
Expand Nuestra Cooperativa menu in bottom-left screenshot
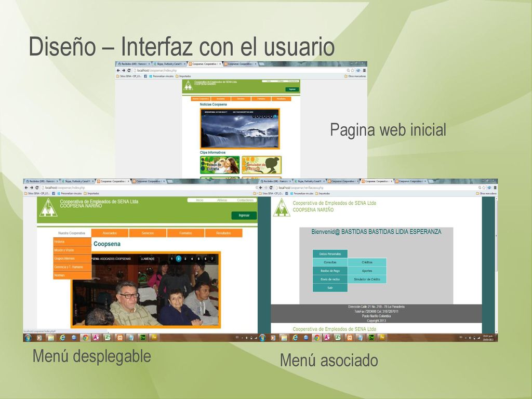(72, 233)
